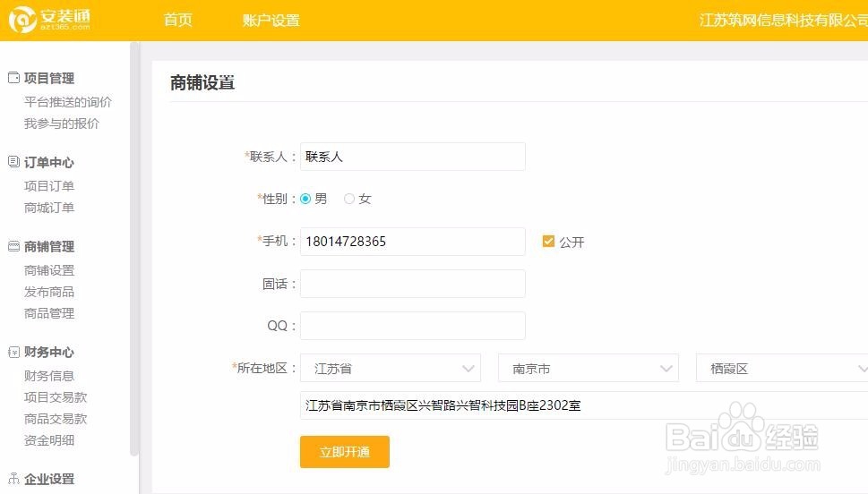Click the 财务中心 sidebar icon

coord(13,352)
